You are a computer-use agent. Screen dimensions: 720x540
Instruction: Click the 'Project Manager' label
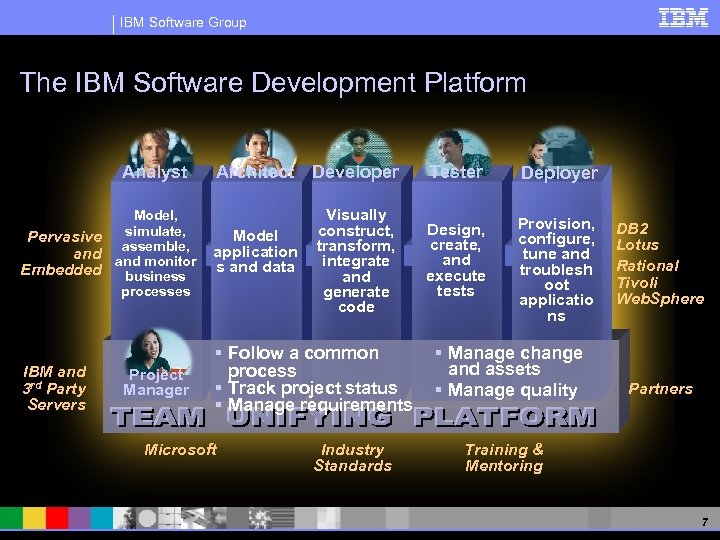[x=156, y=382]
